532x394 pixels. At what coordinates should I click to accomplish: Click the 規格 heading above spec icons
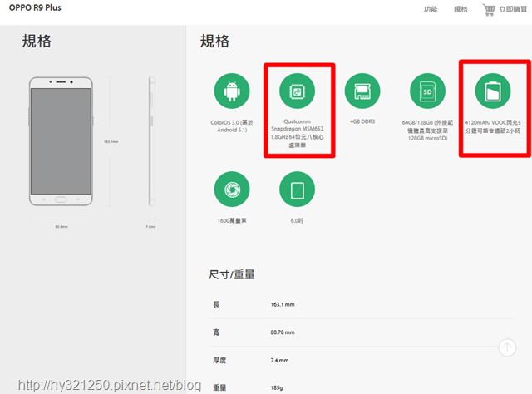(x=214, y=41)
